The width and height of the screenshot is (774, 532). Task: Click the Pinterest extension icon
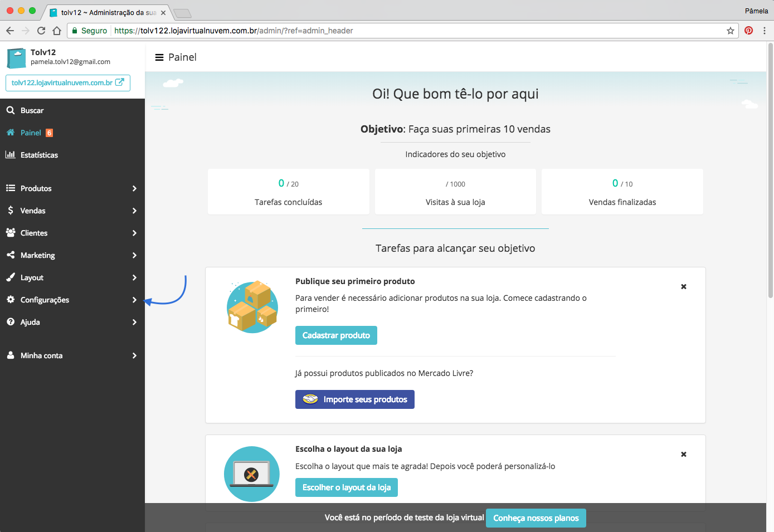click(x=748, y=31)
